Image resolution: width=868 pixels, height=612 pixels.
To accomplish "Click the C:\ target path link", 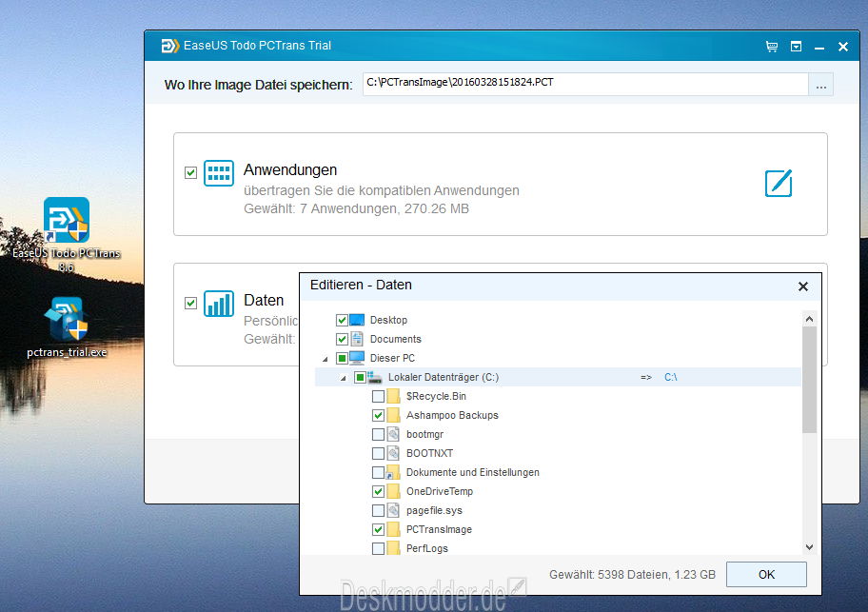I will (670, 377).
